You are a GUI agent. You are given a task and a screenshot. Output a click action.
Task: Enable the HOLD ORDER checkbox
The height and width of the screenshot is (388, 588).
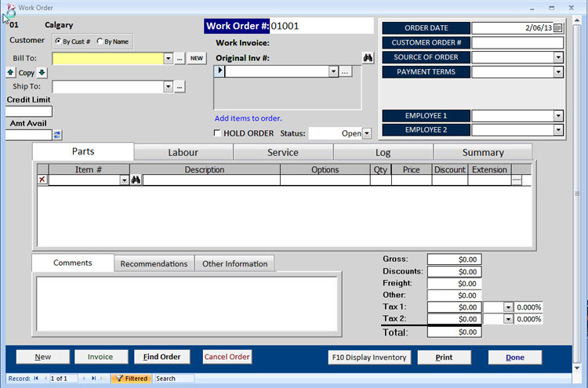(x=218, y=133)
